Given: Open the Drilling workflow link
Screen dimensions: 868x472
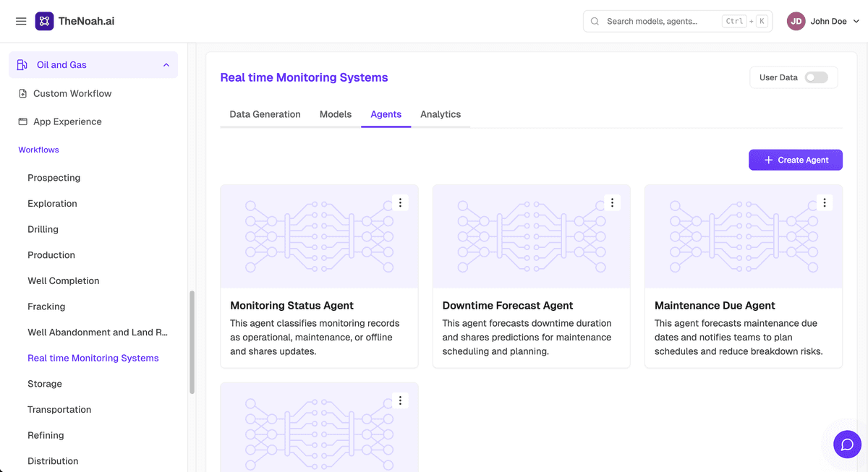Looking at the screenshot, I should (43, 229).
